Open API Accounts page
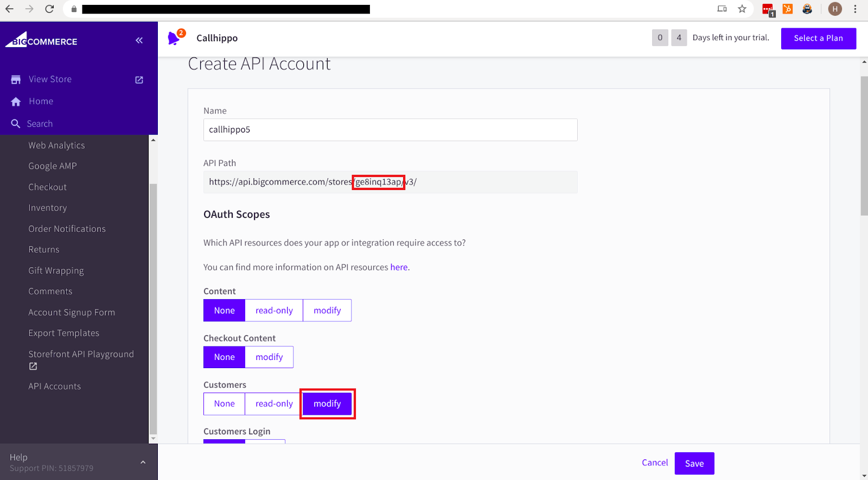Viewport: 868px width, 480px height. click(x=55, y=387)
